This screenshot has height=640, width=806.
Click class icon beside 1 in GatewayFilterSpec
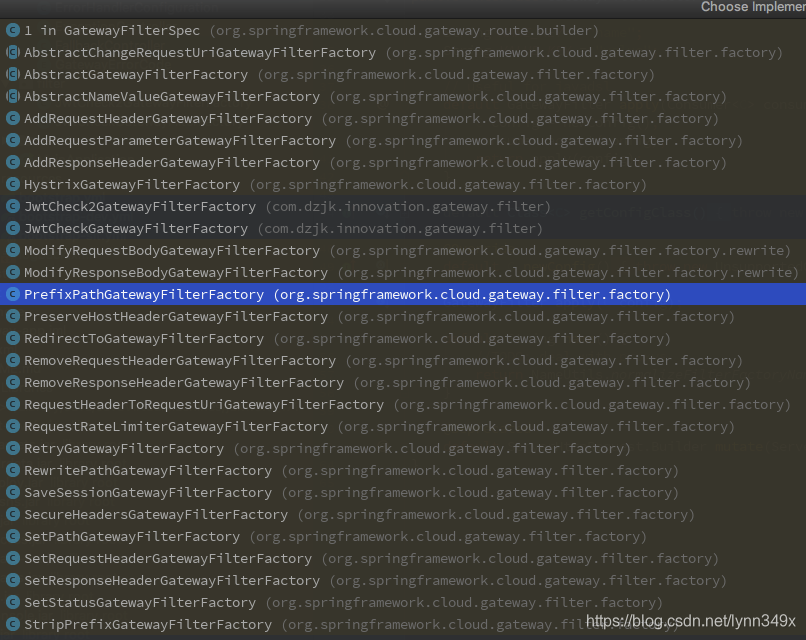(x=13, y=30)
